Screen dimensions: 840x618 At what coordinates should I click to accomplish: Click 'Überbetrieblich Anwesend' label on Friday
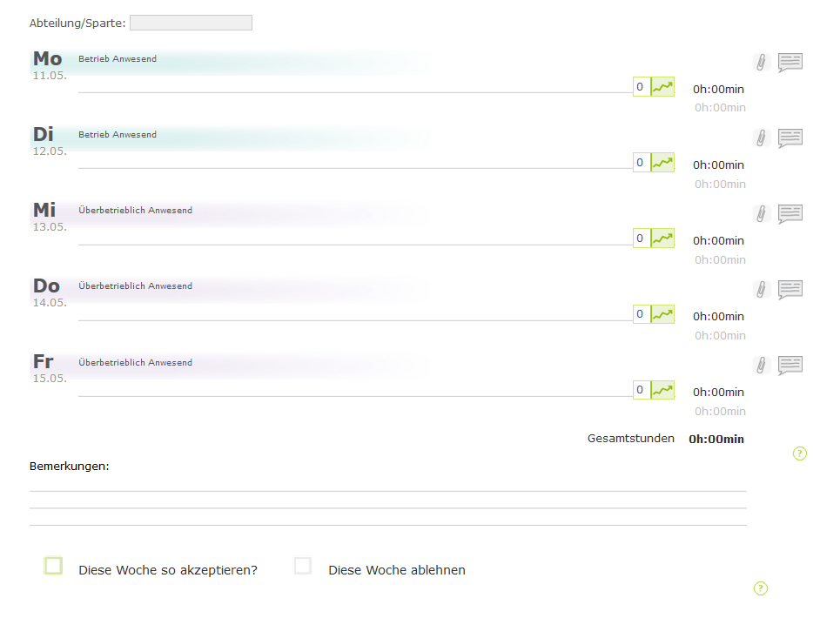[135, 362]
